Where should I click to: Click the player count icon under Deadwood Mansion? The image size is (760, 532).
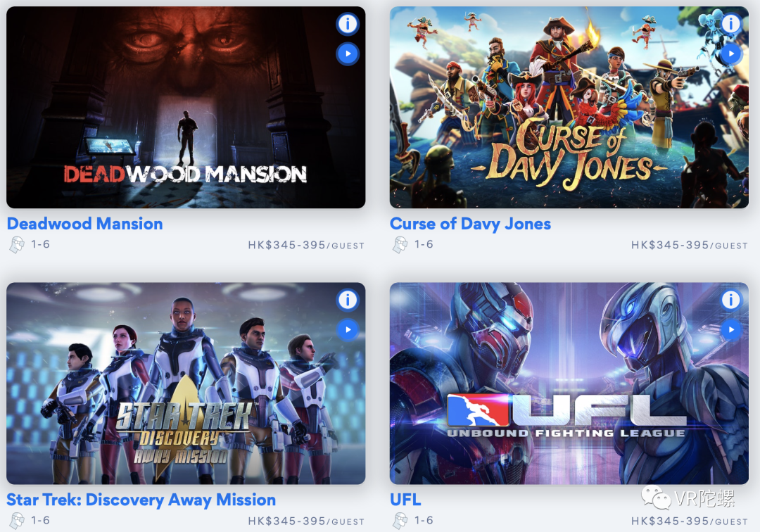17,245
